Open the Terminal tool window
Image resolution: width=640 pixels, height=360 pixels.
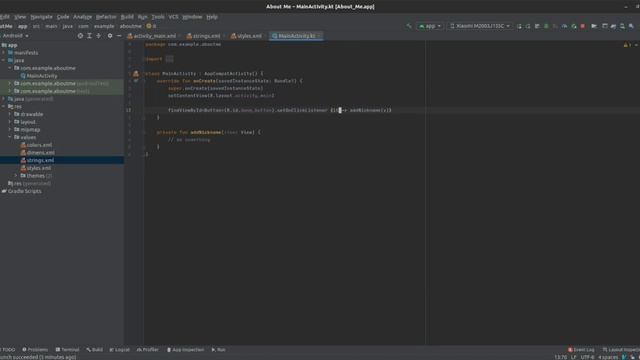pos(67,350)
